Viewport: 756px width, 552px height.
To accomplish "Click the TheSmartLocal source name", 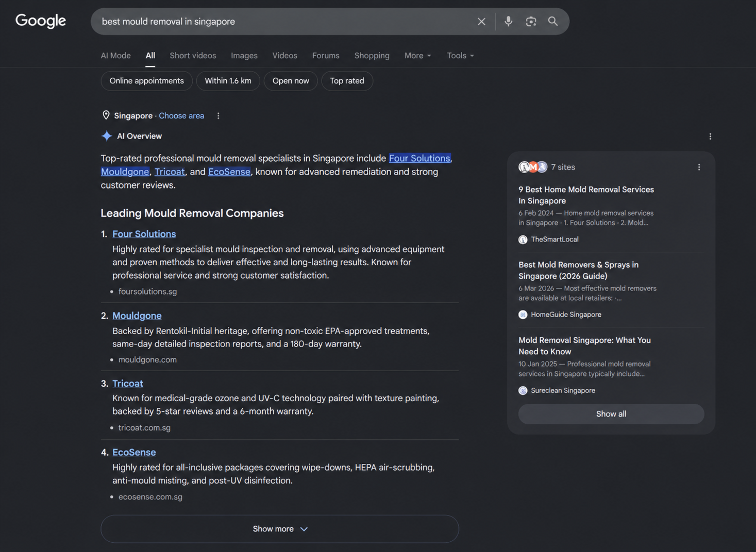I will pos(555,239).
